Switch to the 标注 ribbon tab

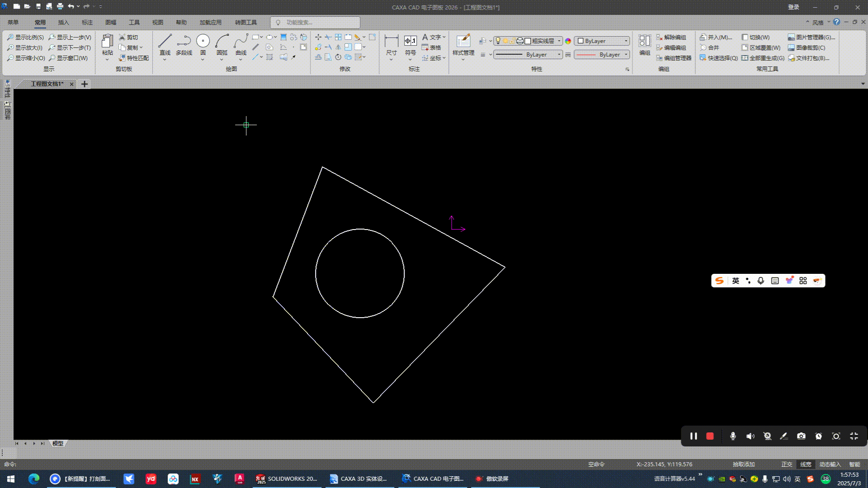click(x=87, y=22)
